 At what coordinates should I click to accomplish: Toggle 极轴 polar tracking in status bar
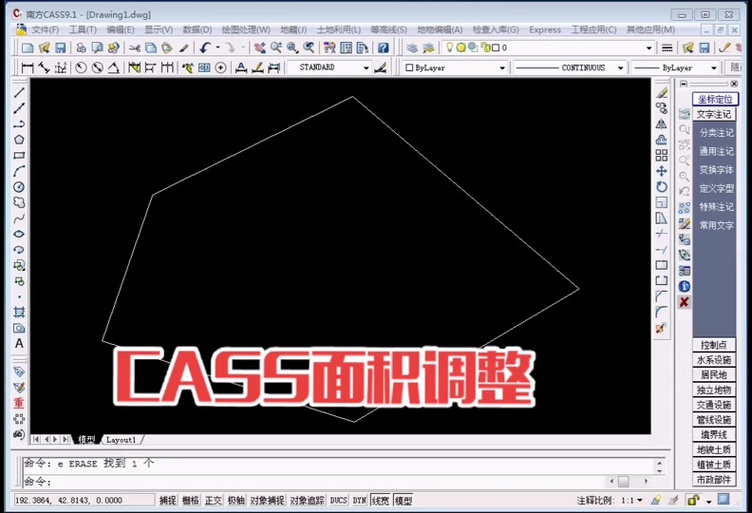[236, 501]
